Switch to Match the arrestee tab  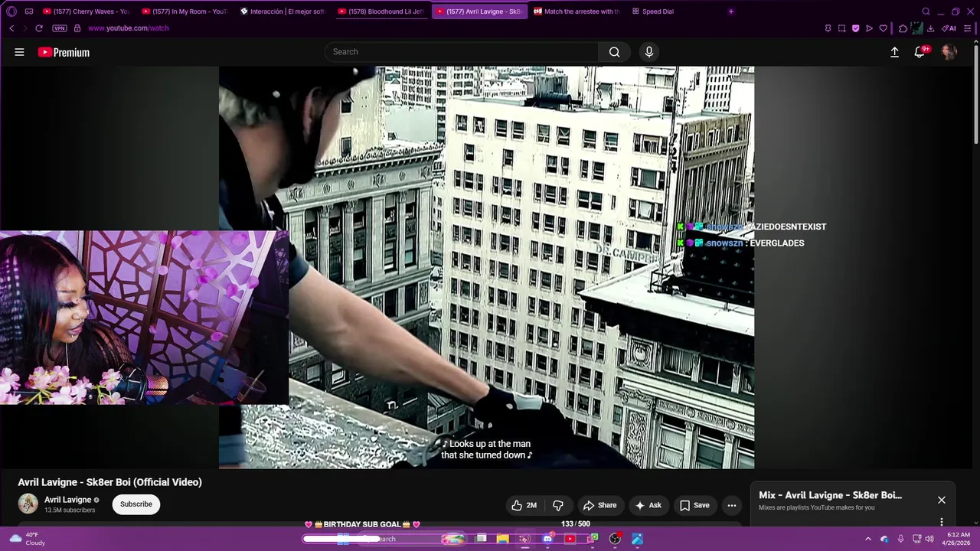(577, 11)
